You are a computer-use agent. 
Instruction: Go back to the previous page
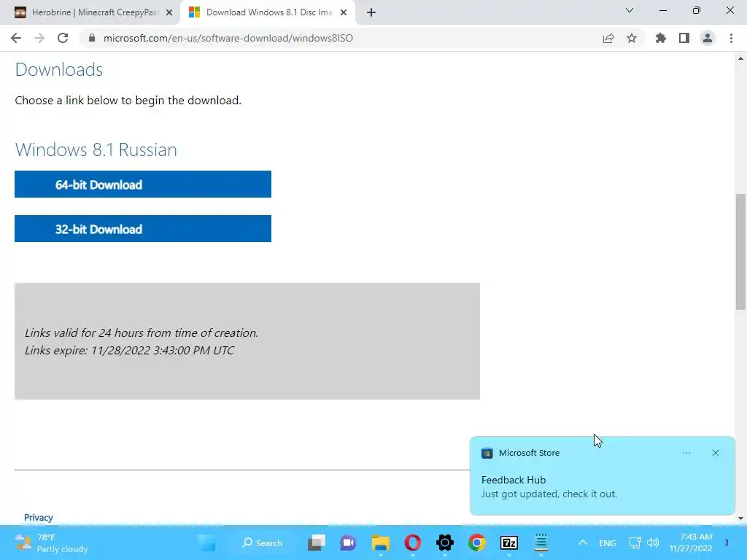16,38
